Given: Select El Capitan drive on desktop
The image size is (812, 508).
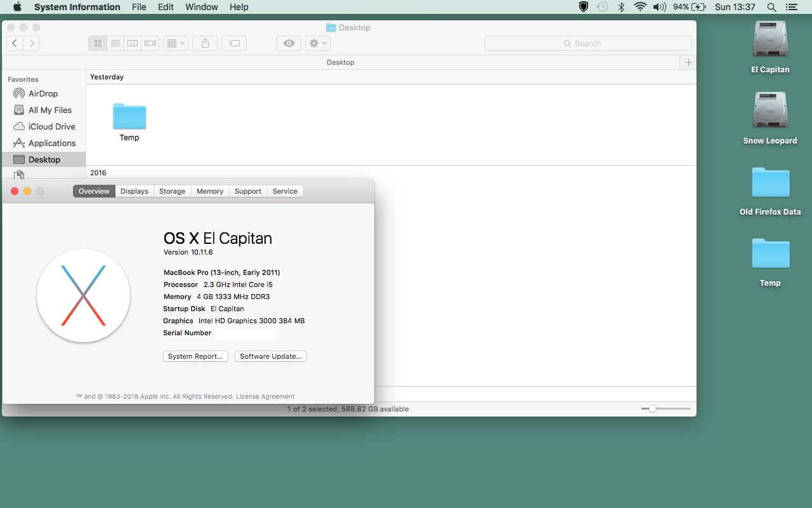Looking at the screenshot, I should point(770,47).
